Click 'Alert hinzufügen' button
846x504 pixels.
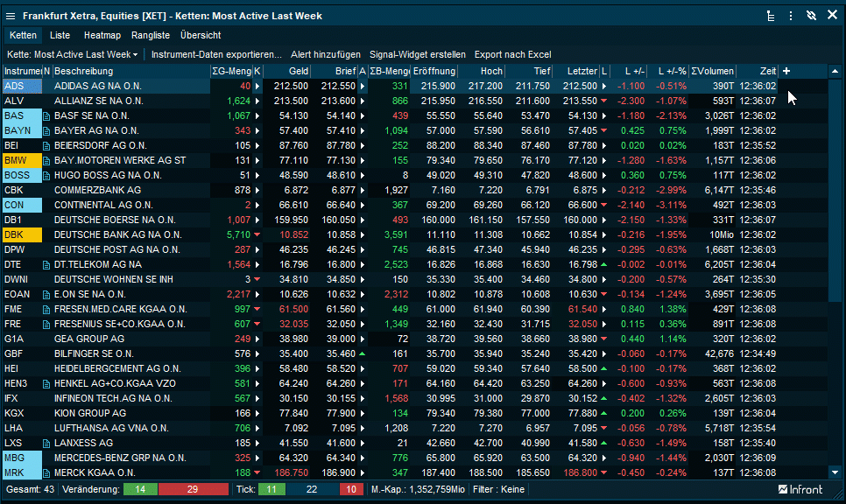[x=325, y=54]
